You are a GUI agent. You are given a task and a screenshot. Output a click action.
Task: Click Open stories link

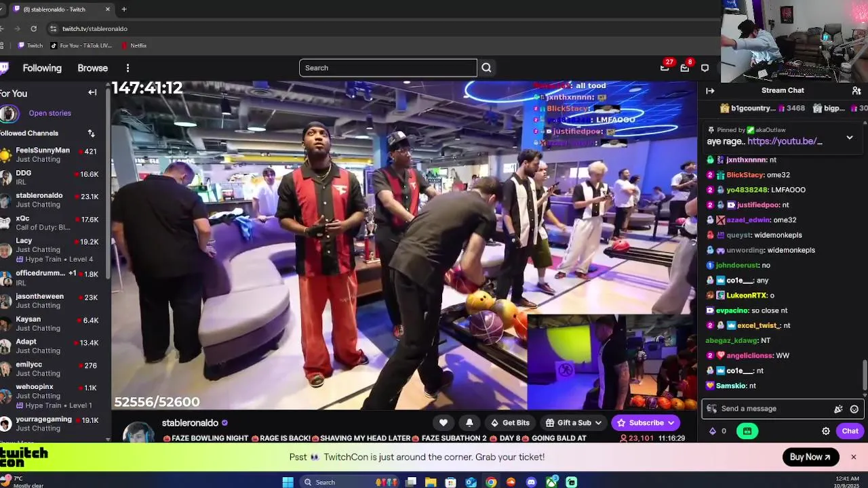50,113
